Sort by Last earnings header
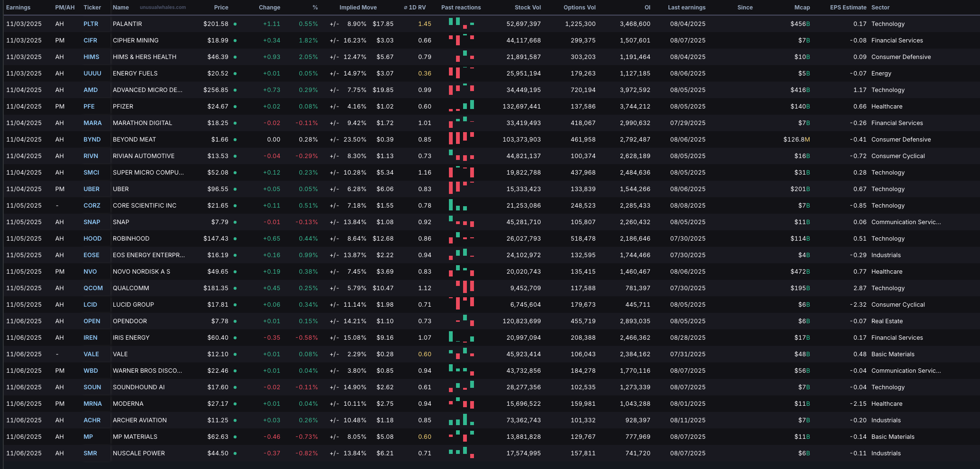Viewport: 980px width, 469px height. tap(687, 8)
